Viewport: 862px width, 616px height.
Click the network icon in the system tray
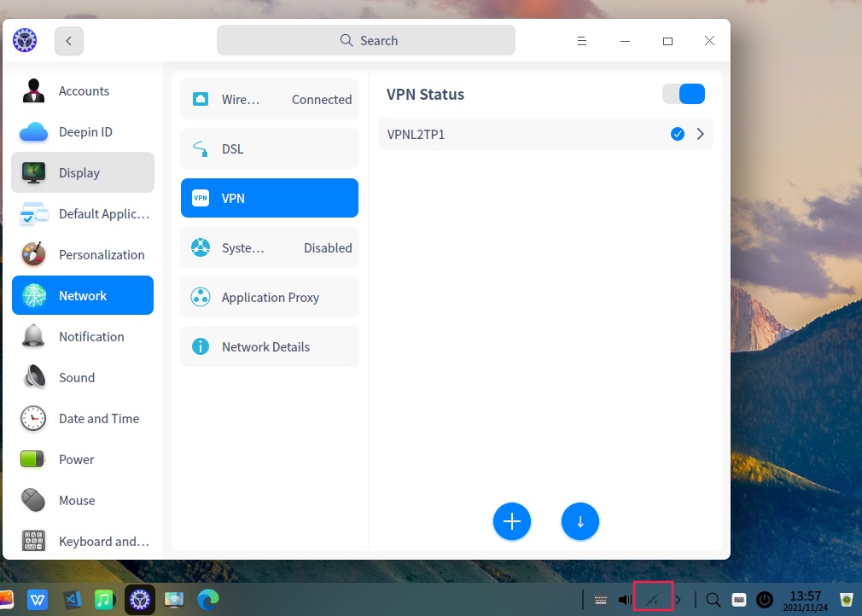[x=653, y=599]
